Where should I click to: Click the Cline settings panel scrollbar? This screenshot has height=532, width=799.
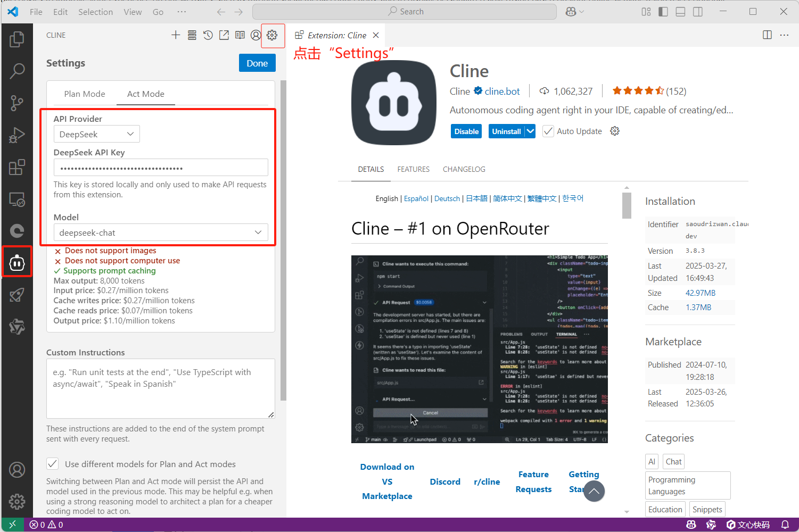click(283, 240)
